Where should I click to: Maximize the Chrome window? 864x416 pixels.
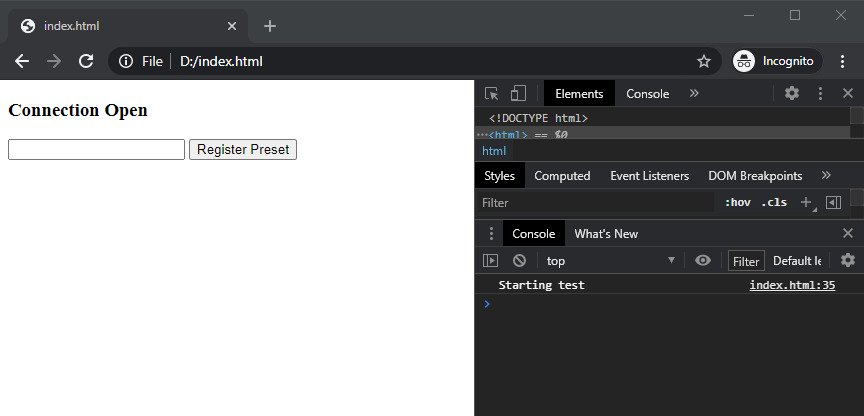795,15
